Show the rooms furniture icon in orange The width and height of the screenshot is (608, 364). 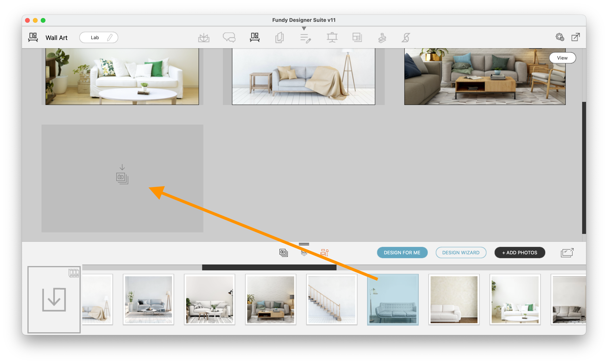click(x=324, y=252)
